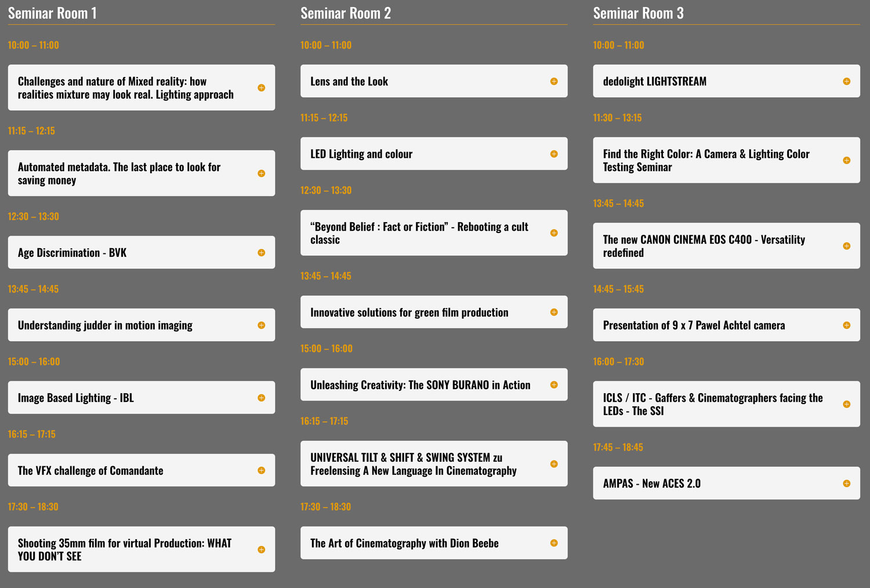Screen dimensions: 870x588
Task: Click plus icon next to LED Lighting and colour
Action: click(x=554, y=154)
